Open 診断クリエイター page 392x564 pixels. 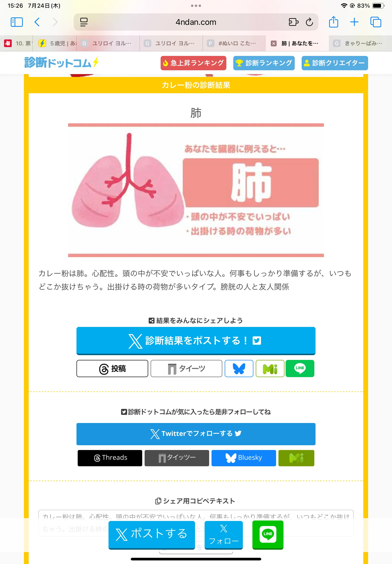pos(335,63)
